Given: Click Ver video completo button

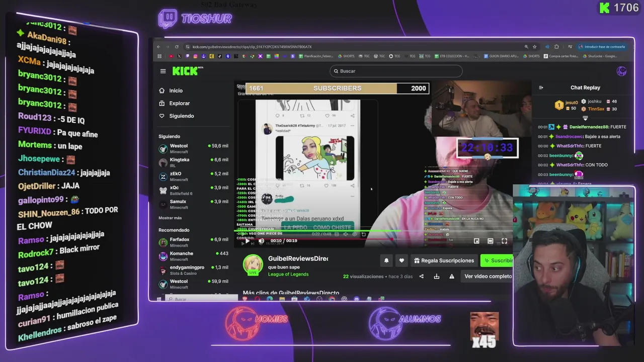Looking at the screenshot, I should click(488, 276).
